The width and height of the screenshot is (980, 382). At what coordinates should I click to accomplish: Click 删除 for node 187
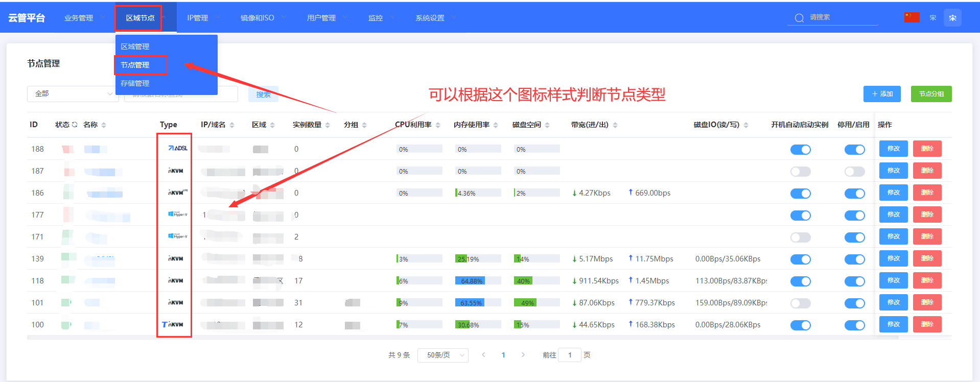click(927, 171)
